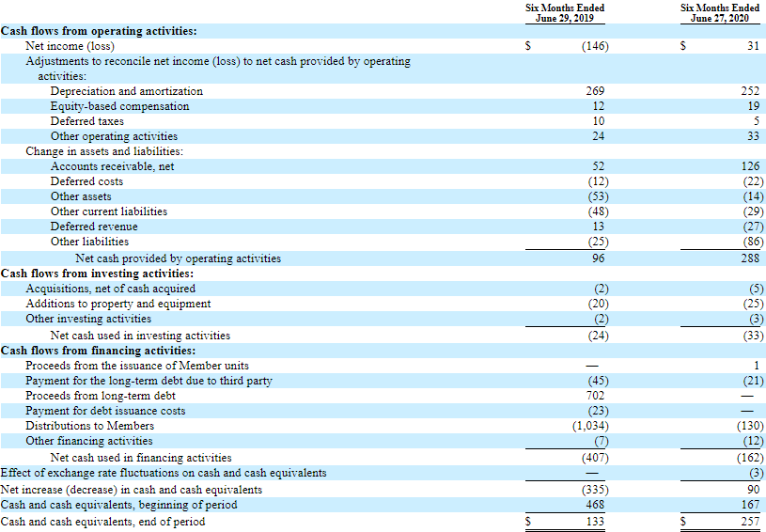Select 'Additions to property and equipment' label
The height and width of the screenshot is (532, 766).
pos(117,304)
